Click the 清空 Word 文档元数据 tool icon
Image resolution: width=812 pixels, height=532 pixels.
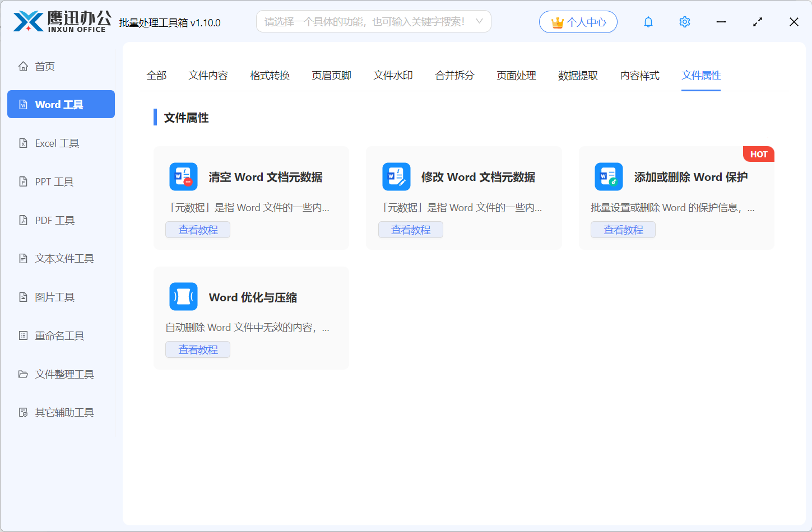(183, 176)
